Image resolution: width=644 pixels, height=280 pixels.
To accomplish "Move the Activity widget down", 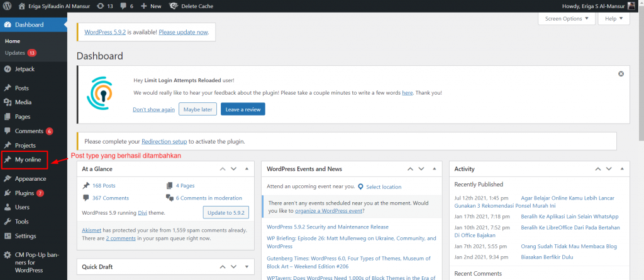I will [x=609, y=169].
